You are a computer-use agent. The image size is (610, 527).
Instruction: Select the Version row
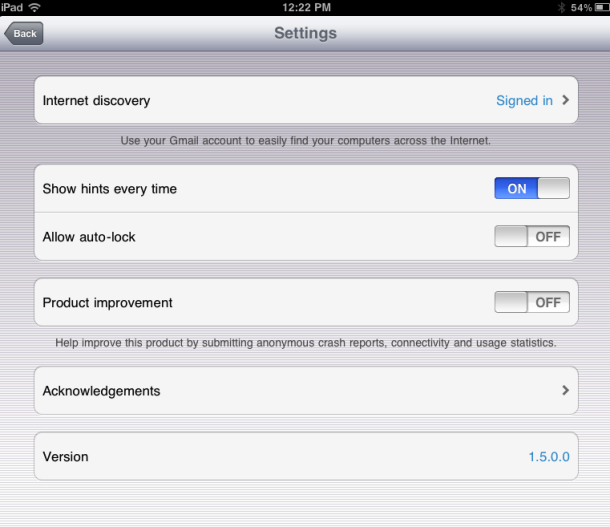click(x=306, y=456)
